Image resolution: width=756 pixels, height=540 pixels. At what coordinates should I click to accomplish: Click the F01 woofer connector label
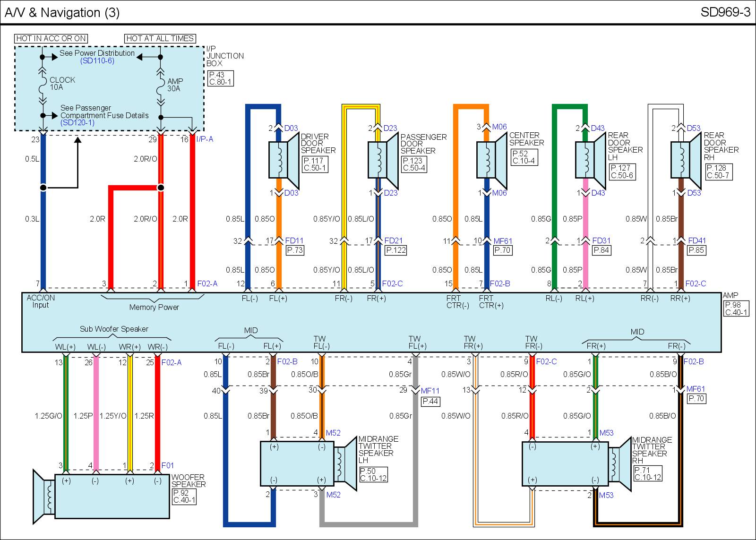[x=168, y=466]
